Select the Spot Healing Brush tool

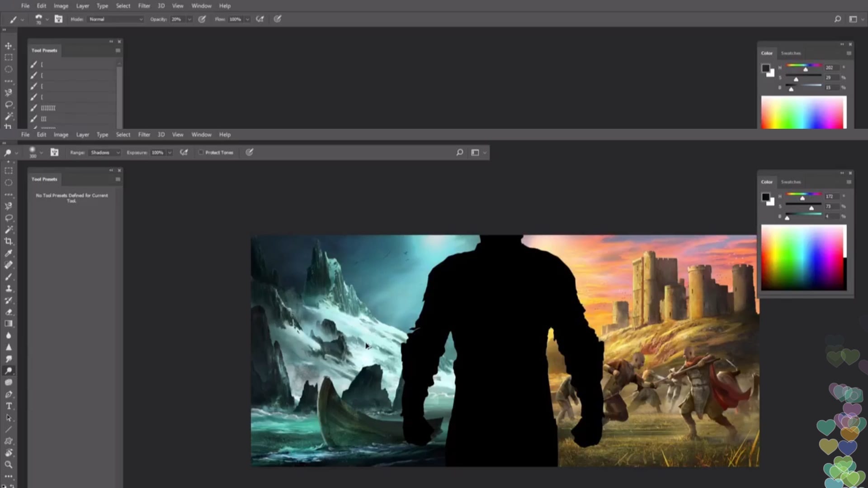point(9,265)
